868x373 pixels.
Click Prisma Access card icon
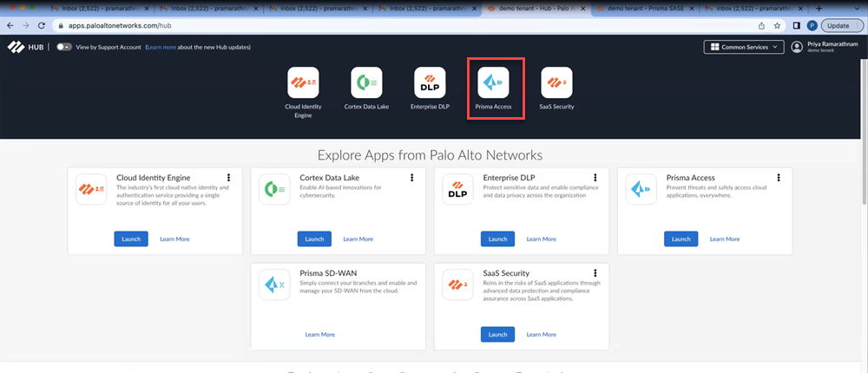pos(641,189)
